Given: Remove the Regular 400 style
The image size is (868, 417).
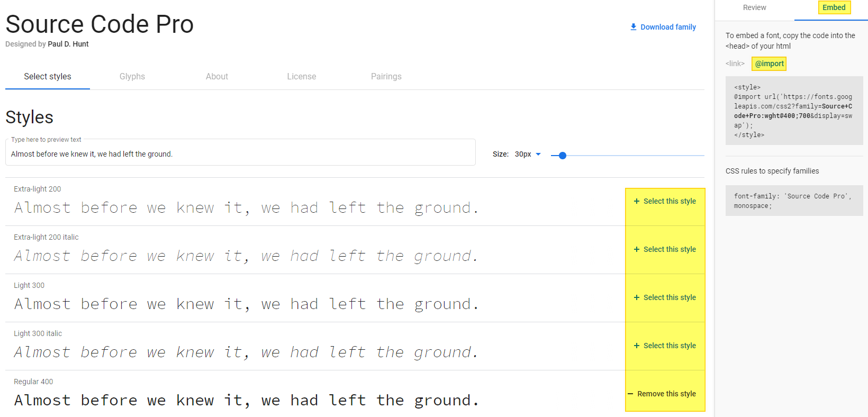Looking at the screenshot, I should point(662,394).
